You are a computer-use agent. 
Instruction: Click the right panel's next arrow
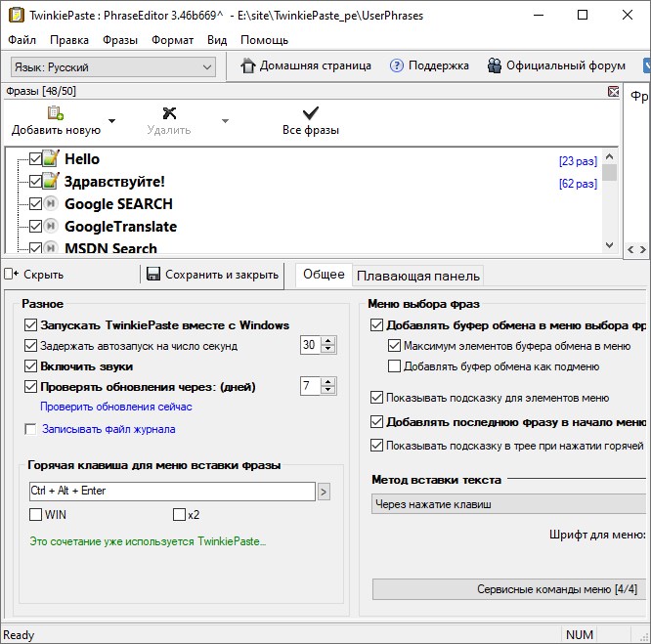coord(643,249)
